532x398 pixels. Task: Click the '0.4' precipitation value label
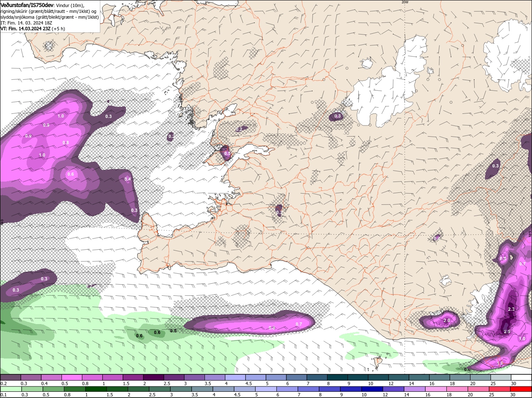(128, 179)
